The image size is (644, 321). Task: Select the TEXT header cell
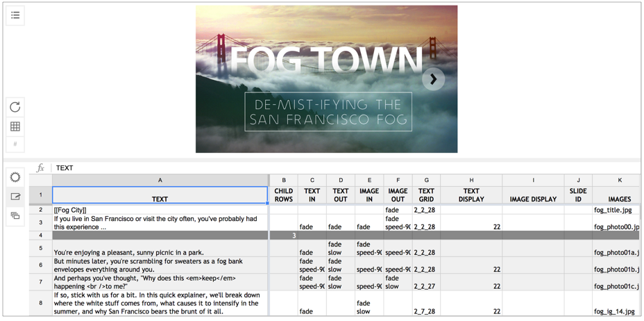coord(160,195)
